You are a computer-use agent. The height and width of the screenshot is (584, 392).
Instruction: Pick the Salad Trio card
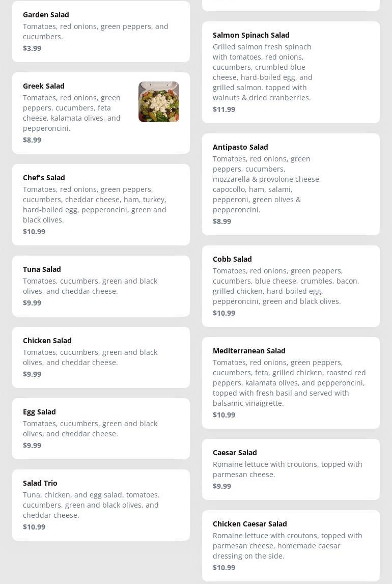click(101, 505)
